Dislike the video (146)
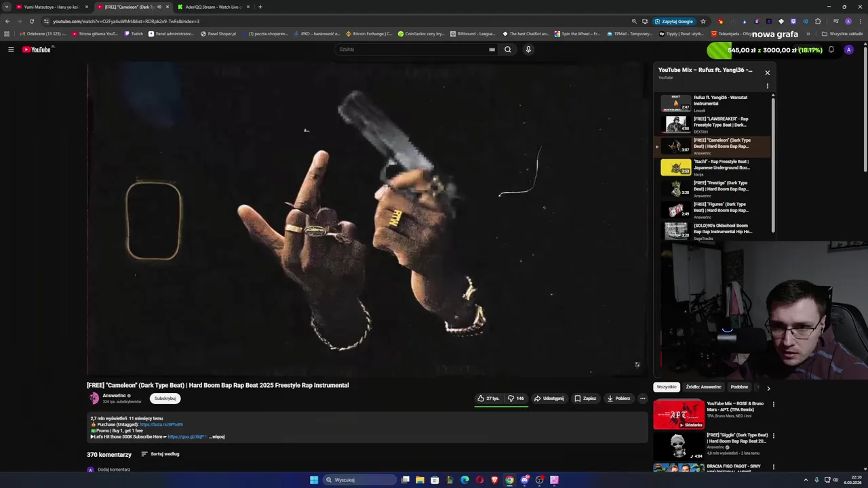The width and height of the screenshot is (868, 488). [516, 399]
